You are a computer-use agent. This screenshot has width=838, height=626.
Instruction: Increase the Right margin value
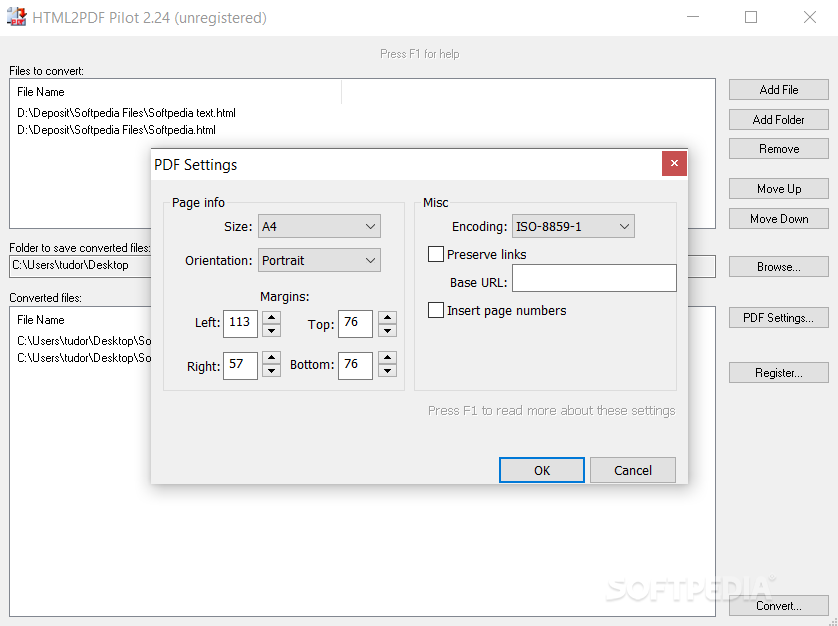tap(271, 358)
